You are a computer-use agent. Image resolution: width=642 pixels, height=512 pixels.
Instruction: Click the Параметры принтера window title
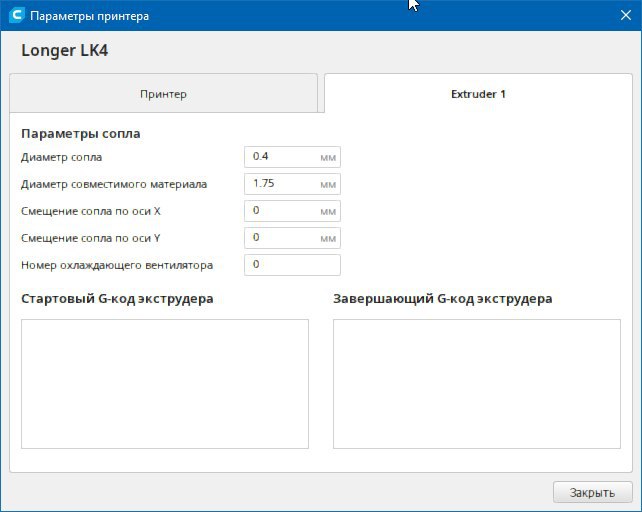pos(90,16)
